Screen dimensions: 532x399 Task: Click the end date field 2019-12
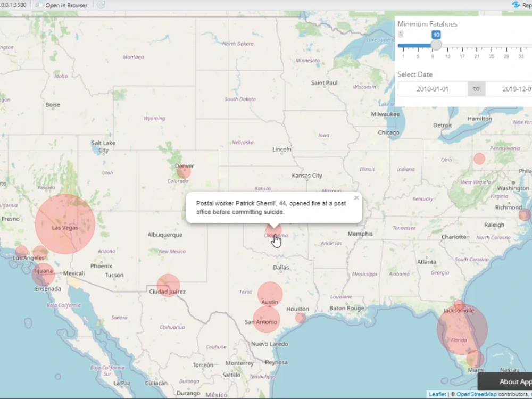509,89
